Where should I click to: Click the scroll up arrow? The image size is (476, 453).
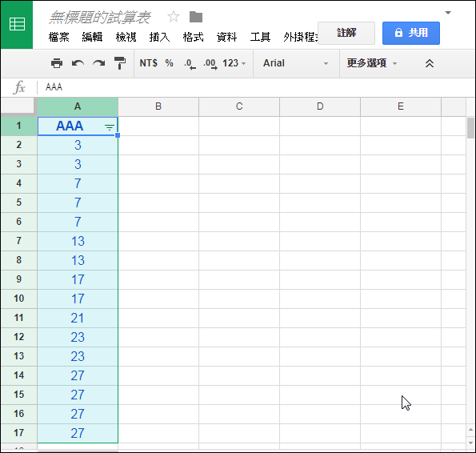point(470,430)
